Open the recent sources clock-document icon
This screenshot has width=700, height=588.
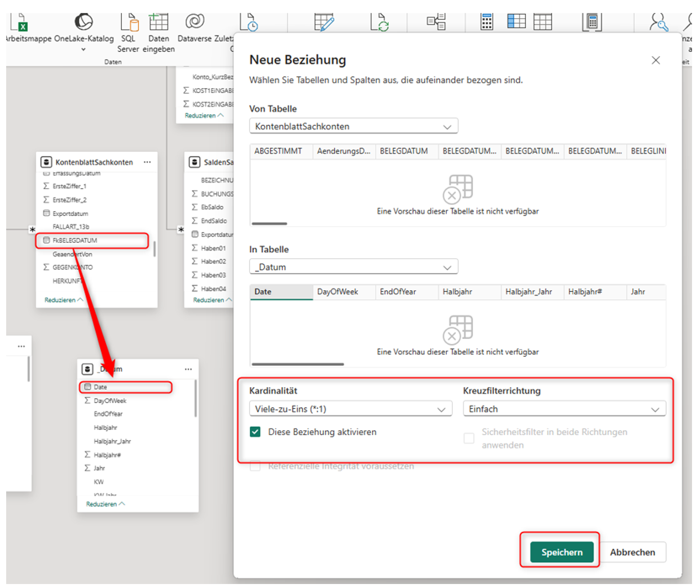click(x=249, y=22)
